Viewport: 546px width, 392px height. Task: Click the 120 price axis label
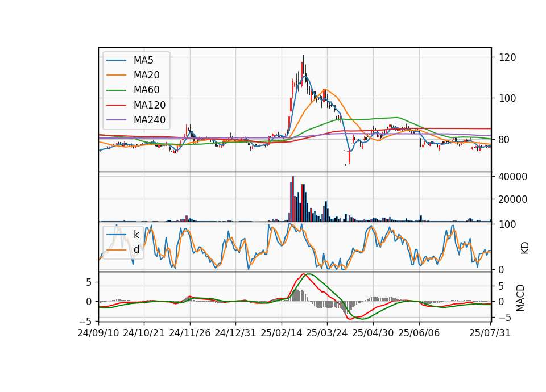(507, 57)
